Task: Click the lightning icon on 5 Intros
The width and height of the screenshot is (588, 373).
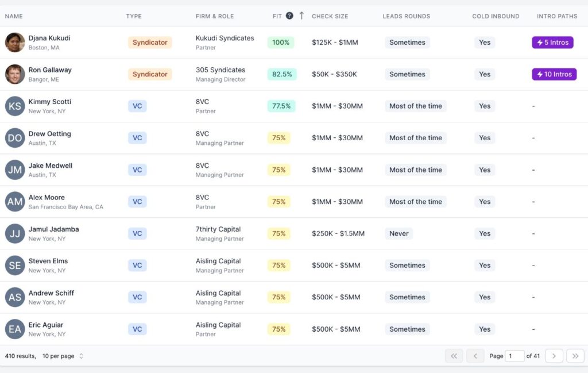Action: (x=540, y=43)
